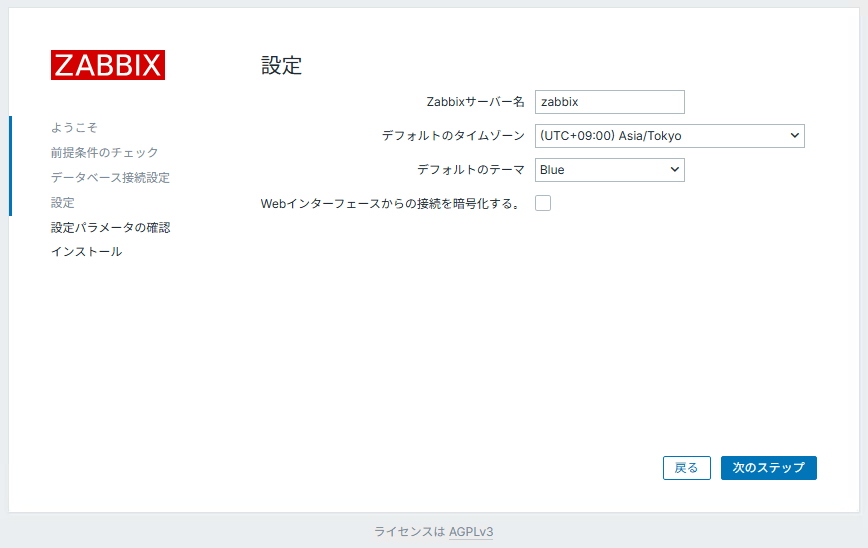Viewport: 868px width, 548px height.
Task: Click the Zabbixサーバー名 label
Action: (x=475, y=102)
